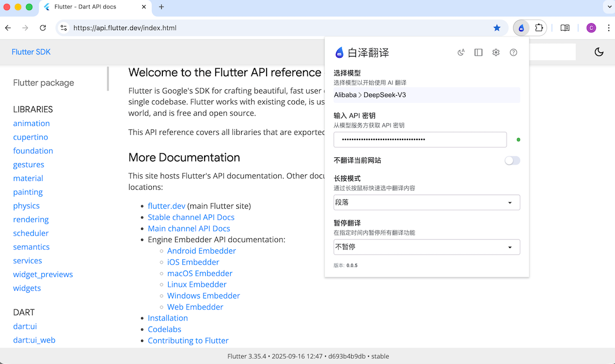This screenshot has width=615, height=364.
Task: Open the Extensions puzzle icon
Action: [x=539, y=28]
